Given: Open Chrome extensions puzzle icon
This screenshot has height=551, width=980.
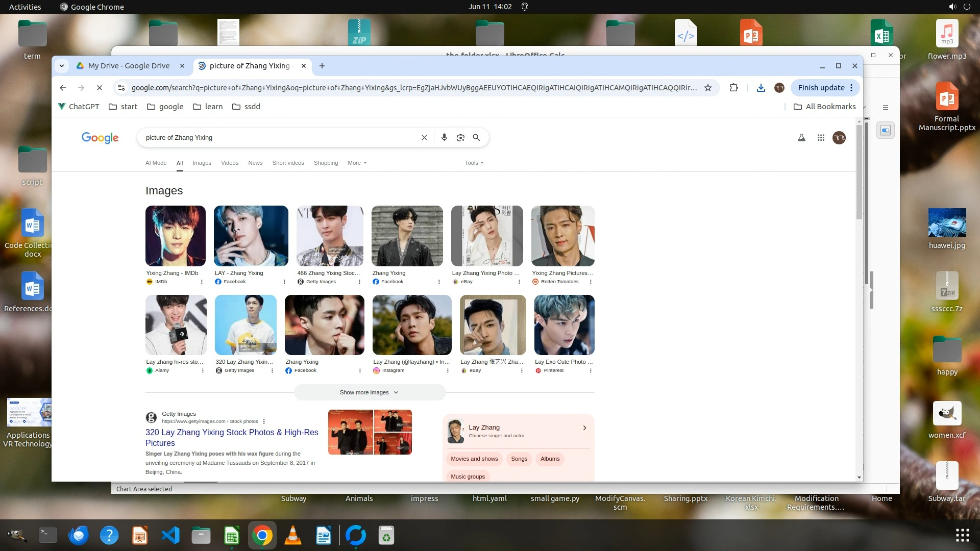Looking at the screenshot, I should pos(733,88).
